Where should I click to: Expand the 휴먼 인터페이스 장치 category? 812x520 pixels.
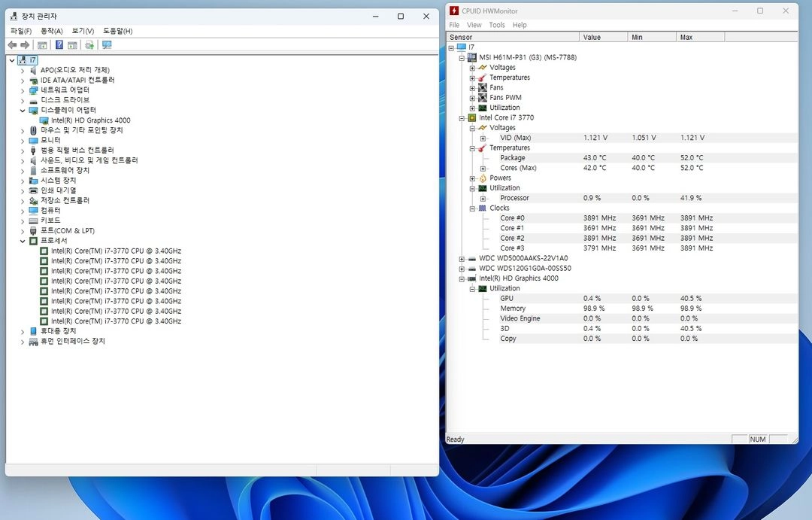tap(23, 342)
